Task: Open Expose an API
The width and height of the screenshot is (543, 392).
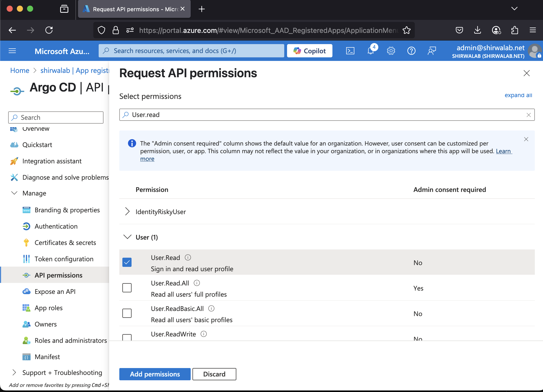Action: coord(55,292)
